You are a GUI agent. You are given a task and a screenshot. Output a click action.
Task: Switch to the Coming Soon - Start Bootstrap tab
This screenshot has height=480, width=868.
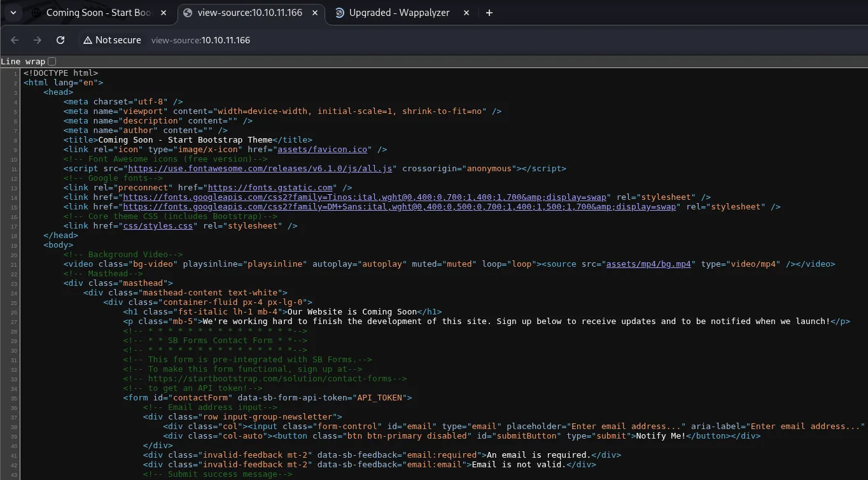pos(99,13)
